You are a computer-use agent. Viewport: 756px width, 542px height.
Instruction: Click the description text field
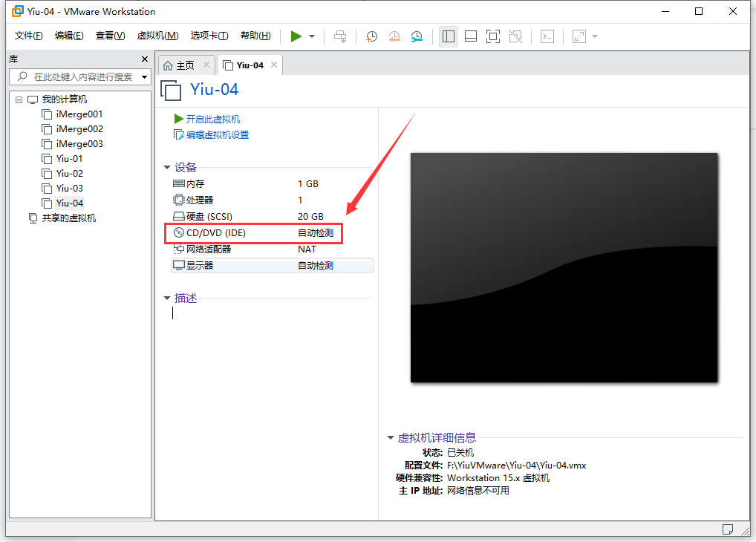tap(273, 313)
